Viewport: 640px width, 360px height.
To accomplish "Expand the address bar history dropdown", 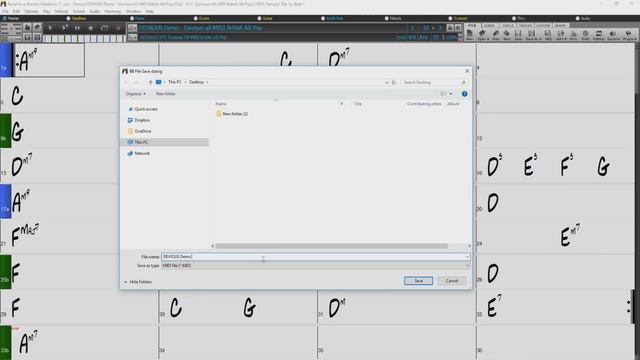I will pyautogui.click(x=387, y=82).
